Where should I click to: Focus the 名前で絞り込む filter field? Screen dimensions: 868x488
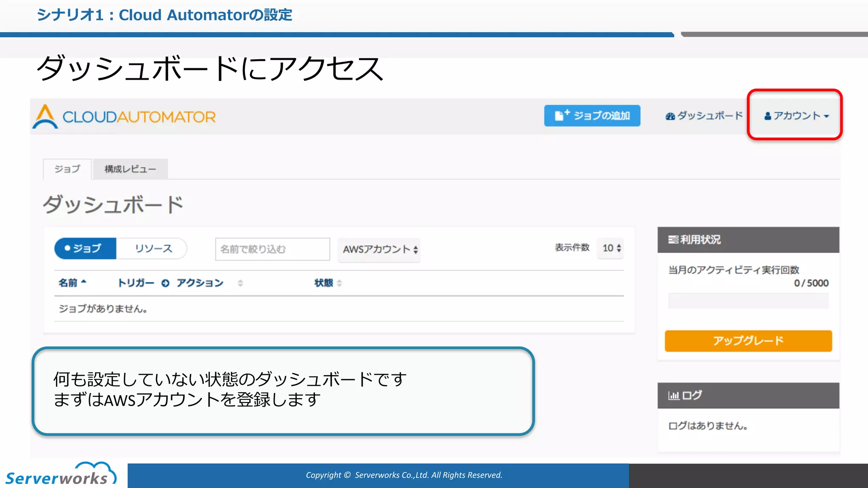(273, 249)
